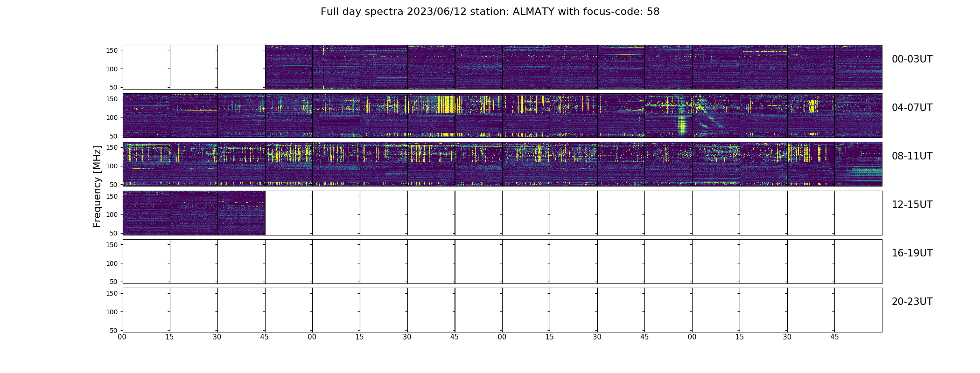
Task: Click the first blank panel of the 00-03UT row
Action: [147, 67]
